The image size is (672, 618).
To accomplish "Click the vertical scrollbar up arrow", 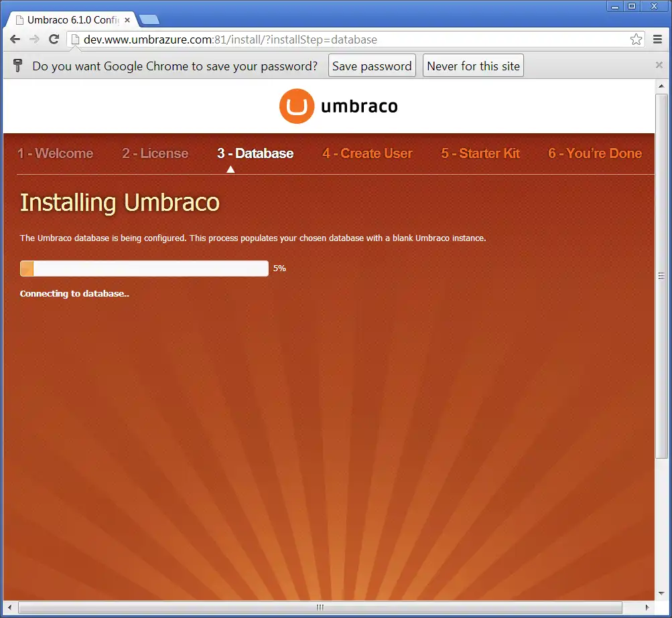I will click(x=661, y=86).
